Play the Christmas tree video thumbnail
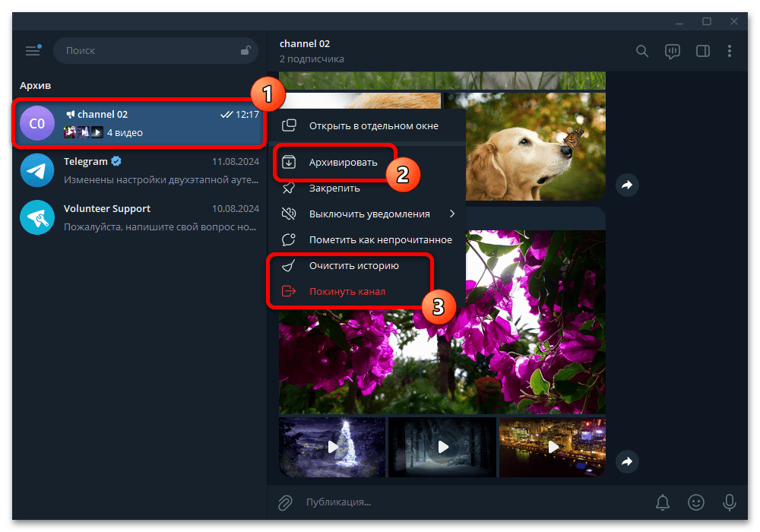The width and height of the screenshot is (760, 532). [x=332, y=447]
